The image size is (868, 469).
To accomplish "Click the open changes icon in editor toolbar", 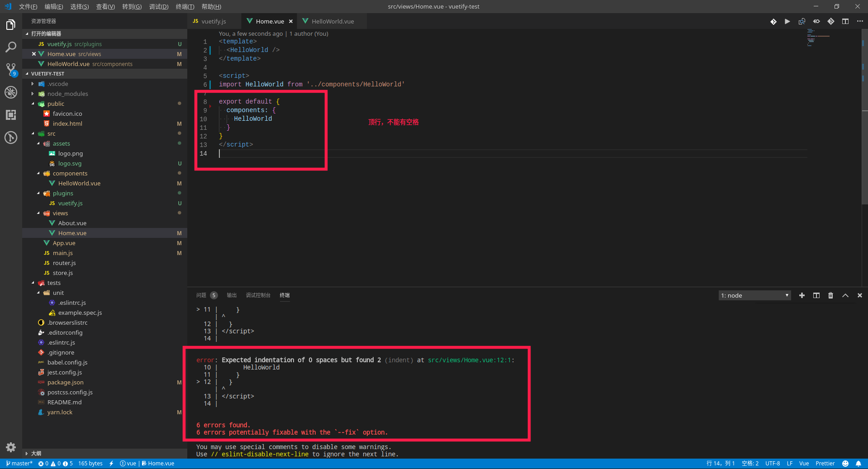I will (x=802, y=21).
